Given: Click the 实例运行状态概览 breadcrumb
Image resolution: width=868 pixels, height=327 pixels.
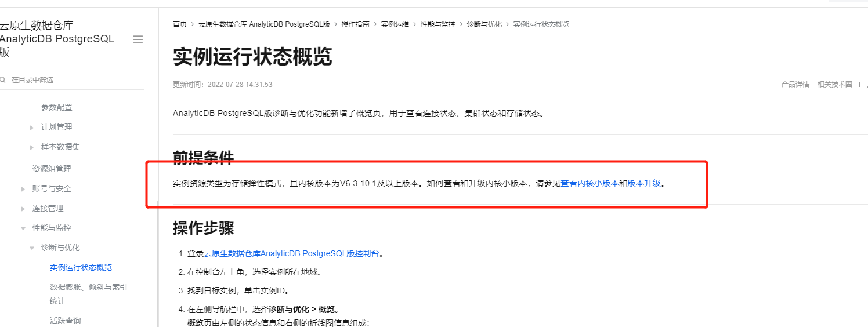Looking at the screenshot, I should tap(541, 24).
